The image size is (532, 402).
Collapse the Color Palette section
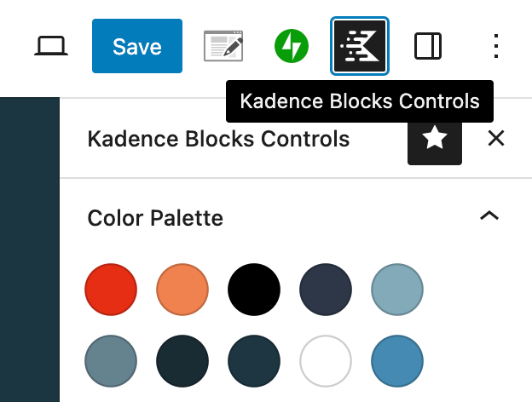point(489,217)
